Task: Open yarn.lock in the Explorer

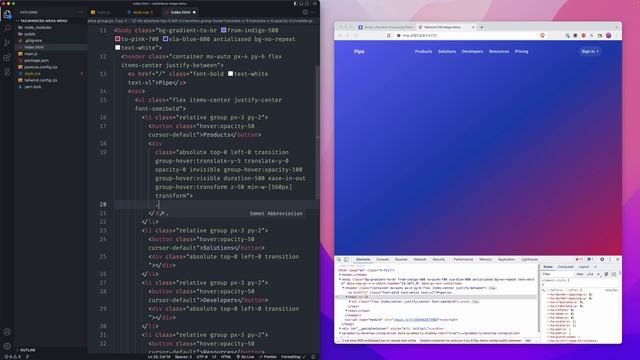Action: coord(33,87)
